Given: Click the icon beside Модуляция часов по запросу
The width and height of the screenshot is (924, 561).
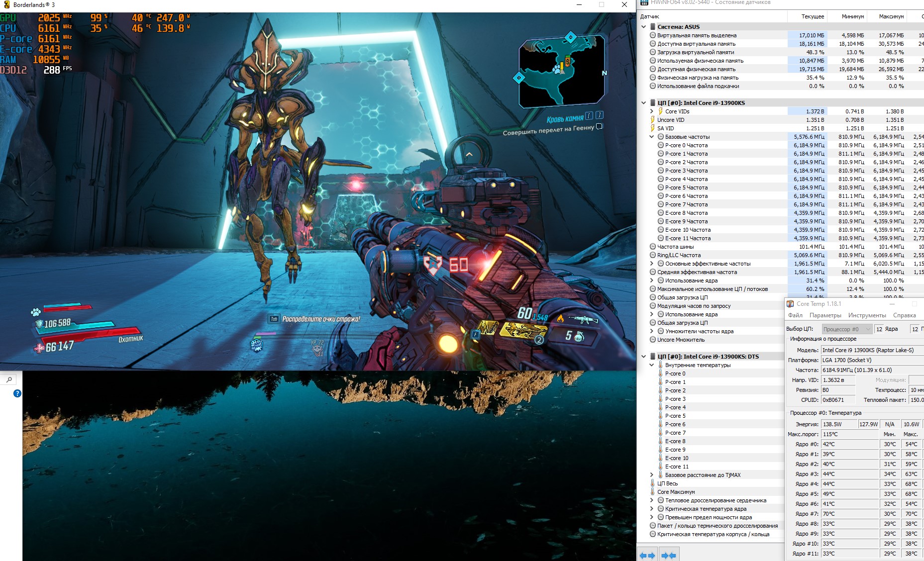Looking at the screenshot, I should [653, 306].
